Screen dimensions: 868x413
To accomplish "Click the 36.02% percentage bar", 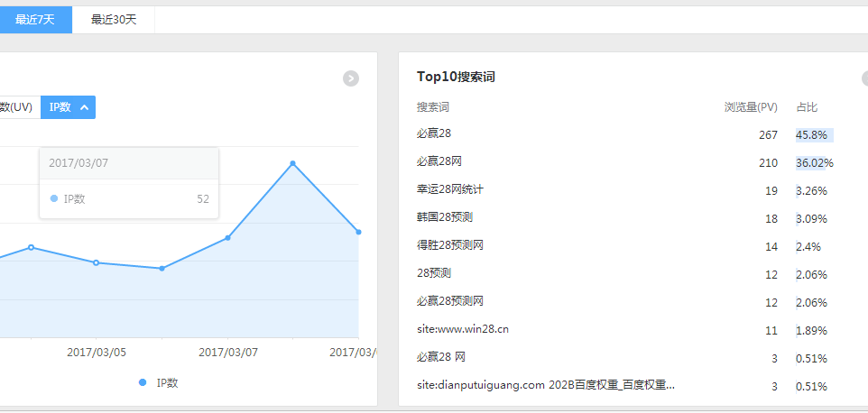I will pos(814,163).
